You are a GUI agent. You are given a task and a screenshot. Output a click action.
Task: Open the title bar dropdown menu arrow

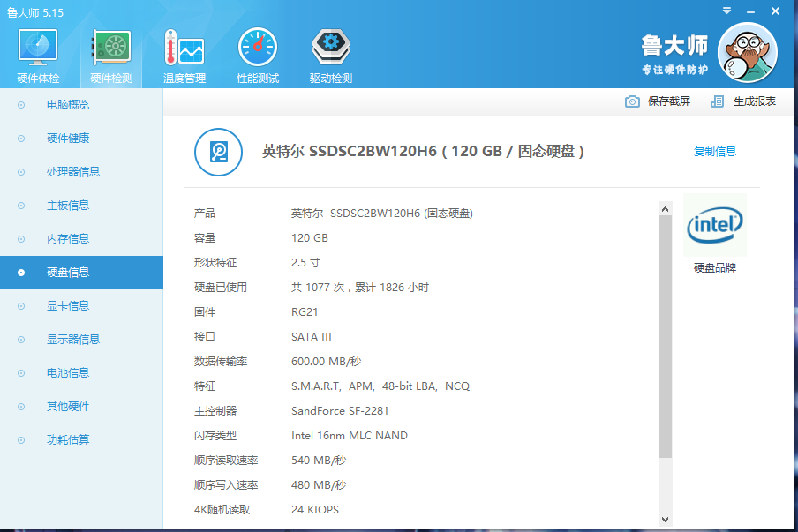(x=726, y=11)
